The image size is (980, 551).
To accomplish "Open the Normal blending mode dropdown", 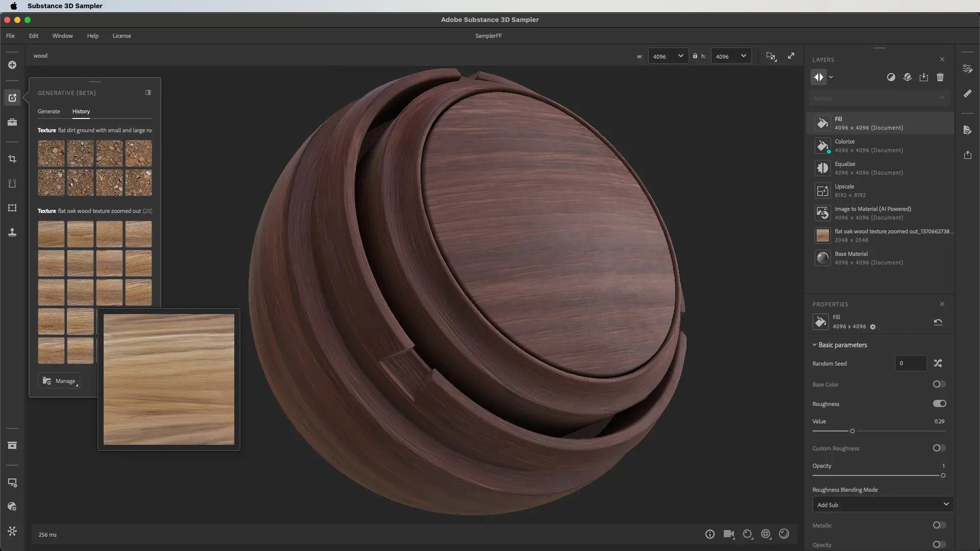I will tap(879, 98).
